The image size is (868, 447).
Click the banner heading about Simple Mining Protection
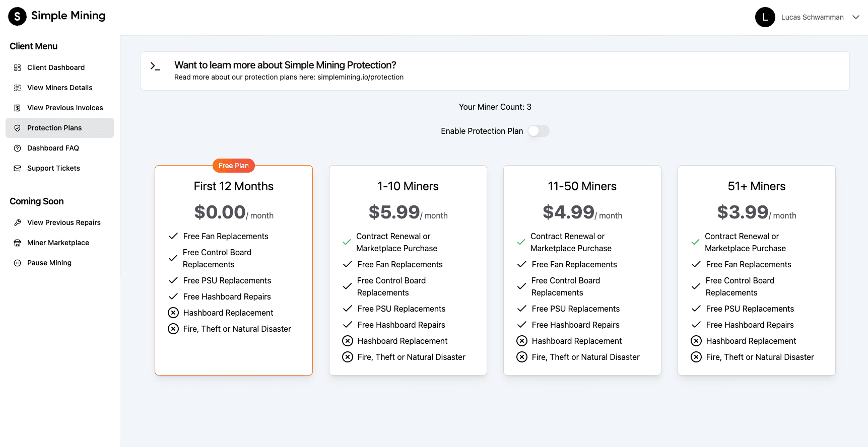[x=285, y=65]
